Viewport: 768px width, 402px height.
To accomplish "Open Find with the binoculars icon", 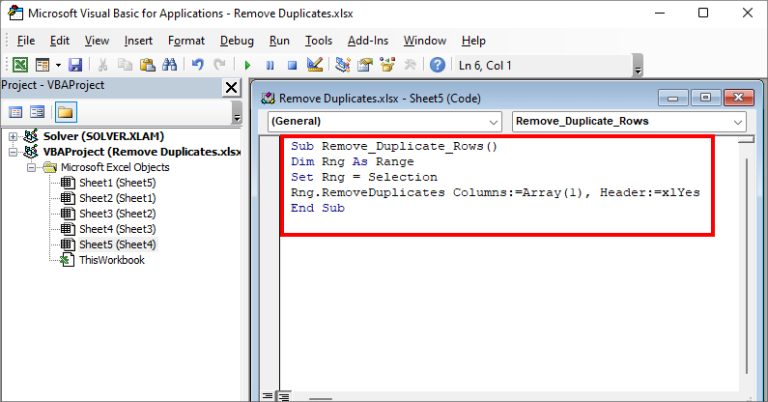I will (x=169, y=65).
